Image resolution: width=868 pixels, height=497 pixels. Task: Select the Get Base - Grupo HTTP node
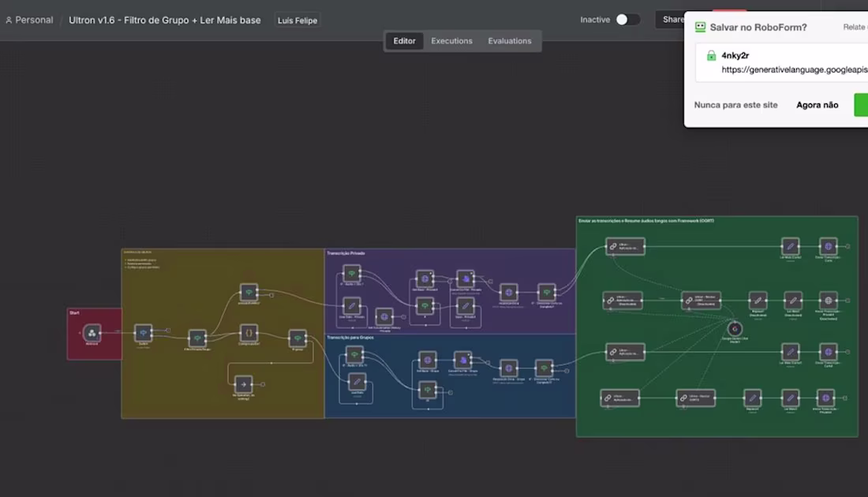pos(428,360)
